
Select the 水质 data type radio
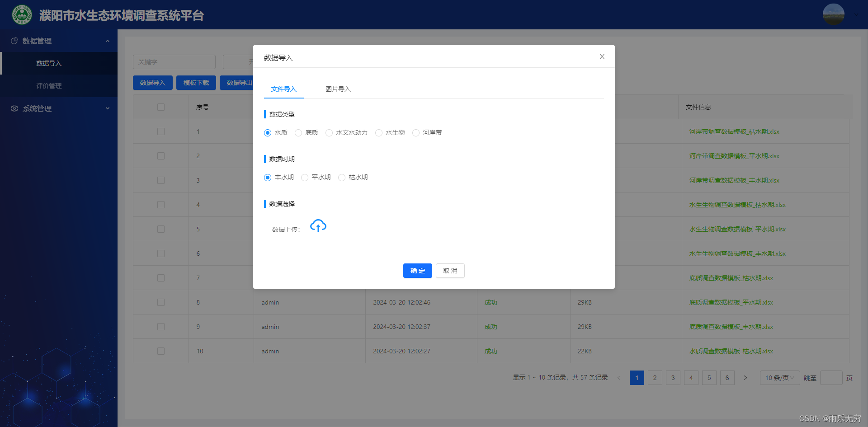268,133
